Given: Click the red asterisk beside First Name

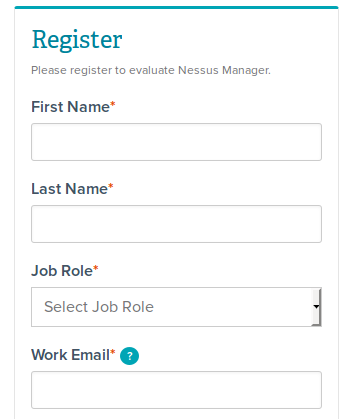Looking at the screenshot, I should (113, 104).
